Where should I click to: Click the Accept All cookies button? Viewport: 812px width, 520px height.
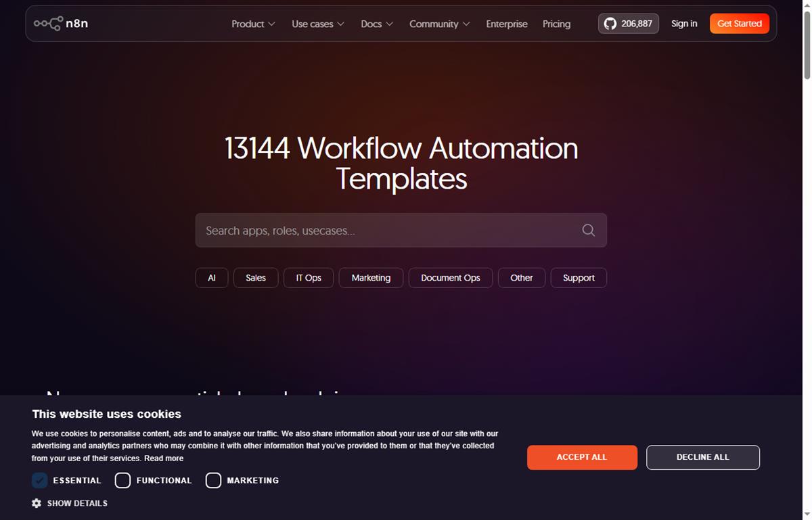[582, 457]
